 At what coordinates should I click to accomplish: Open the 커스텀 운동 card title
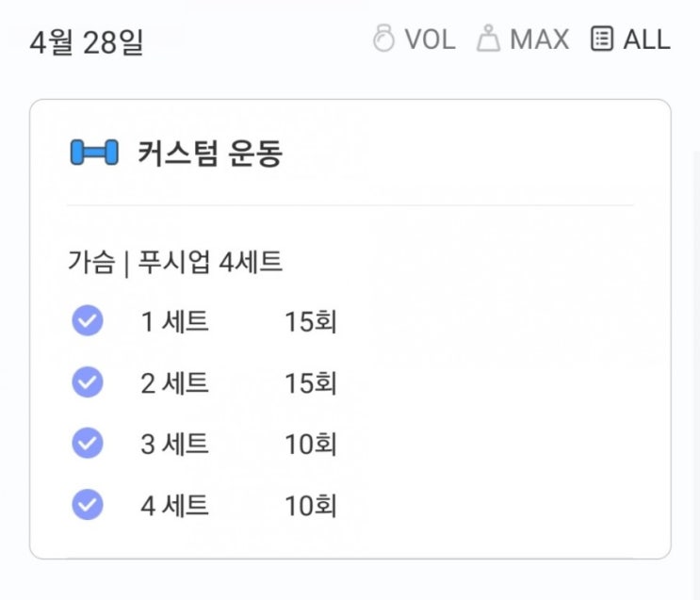(x=209, y=153)
